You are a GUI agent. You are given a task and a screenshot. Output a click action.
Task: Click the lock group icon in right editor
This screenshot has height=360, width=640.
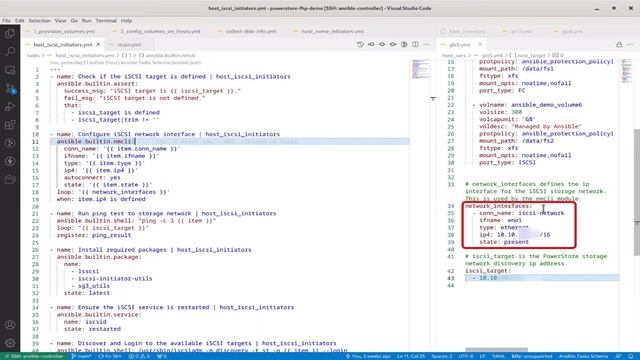619,44
